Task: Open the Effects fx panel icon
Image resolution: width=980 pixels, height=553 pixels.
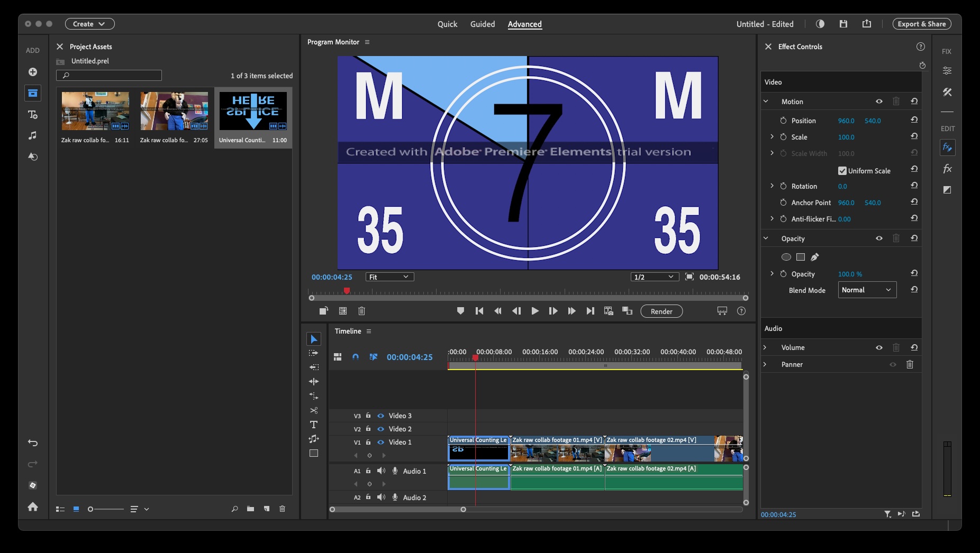Action: click(x=947, y=169)
